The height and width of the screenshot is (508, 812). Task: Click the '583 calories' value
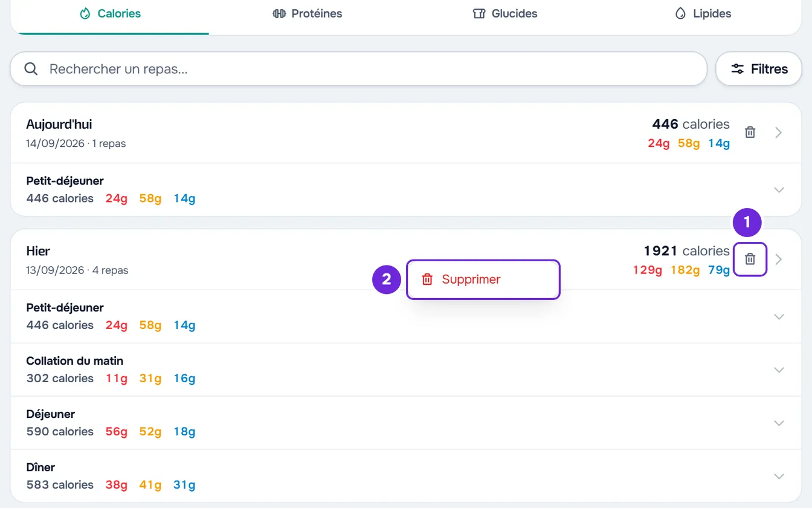point(60,485)
